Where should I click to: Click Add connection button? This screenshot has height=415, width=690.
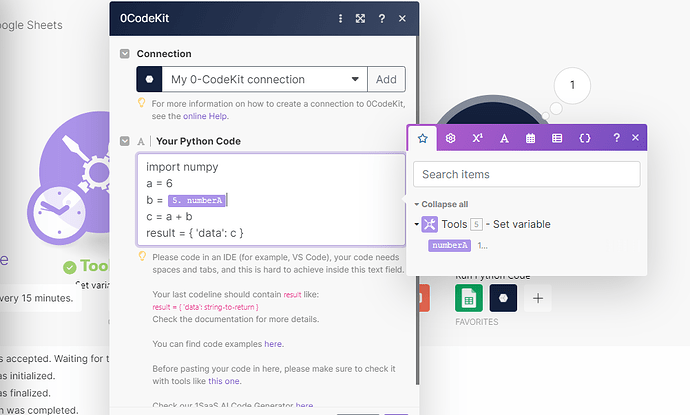[386, 79]
